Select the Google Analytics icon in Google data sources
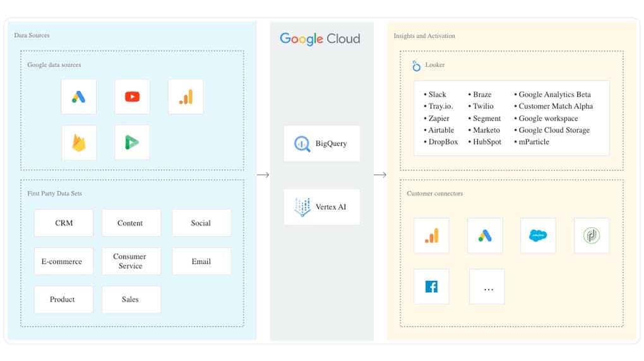This screenshot has height=361, width=644. point(186,97)
